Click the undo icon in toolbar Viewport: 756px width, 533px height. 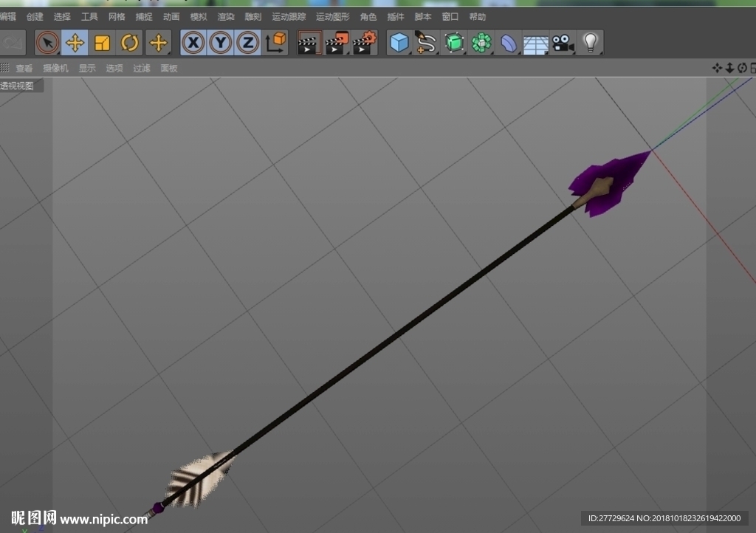pos(13,43)
